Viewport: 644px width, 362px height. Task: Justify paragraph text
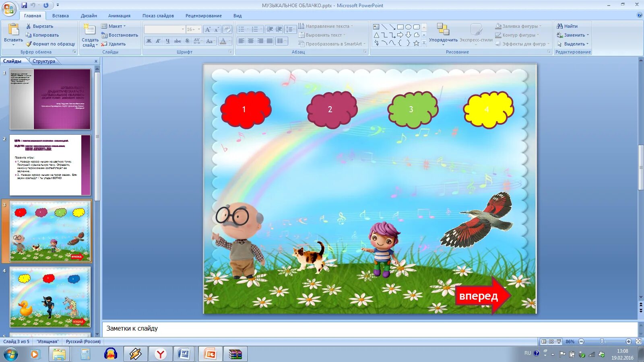[x=269, y=41]
